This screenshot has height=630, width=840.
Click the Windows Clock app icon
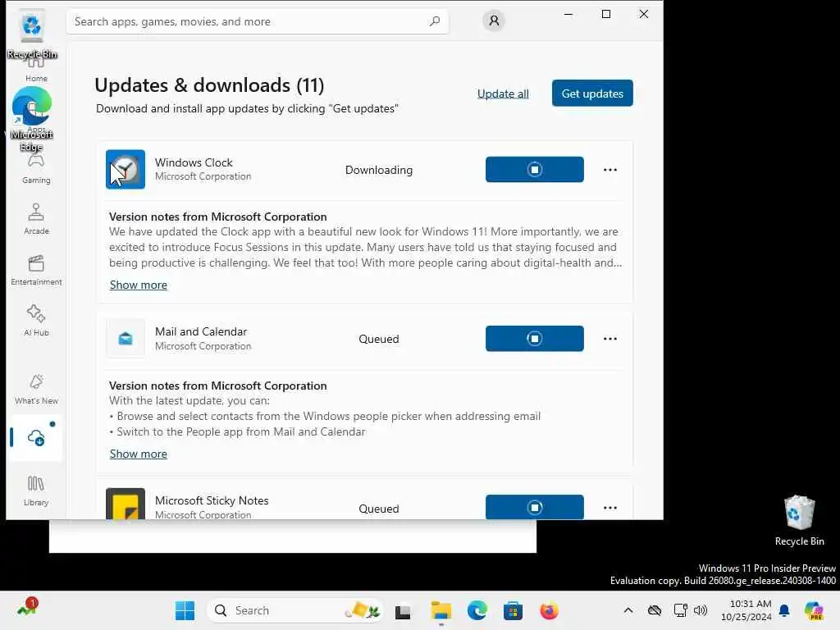click(x=126, y=169)
